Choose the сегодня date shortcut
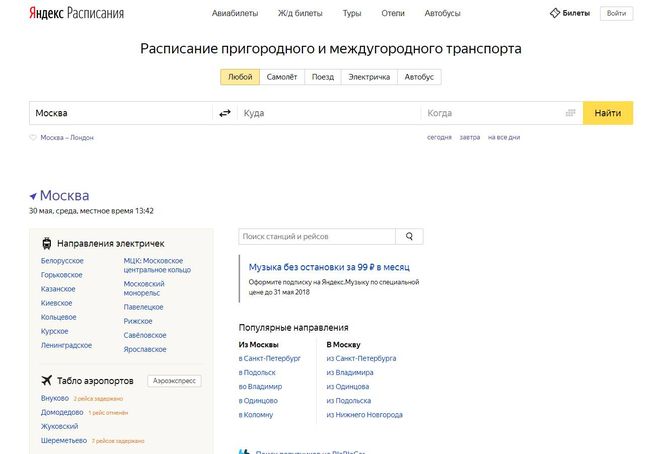This screenshot has width=670, height=454. click(x=439, y=137)
